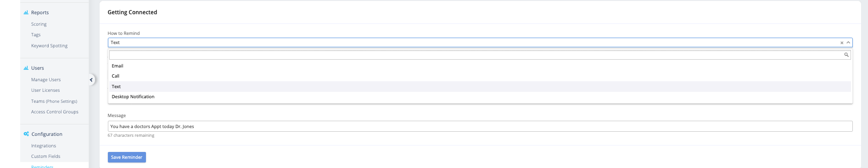Open Integrations under Configuration
868x168 pixels.
coord(44,146)
